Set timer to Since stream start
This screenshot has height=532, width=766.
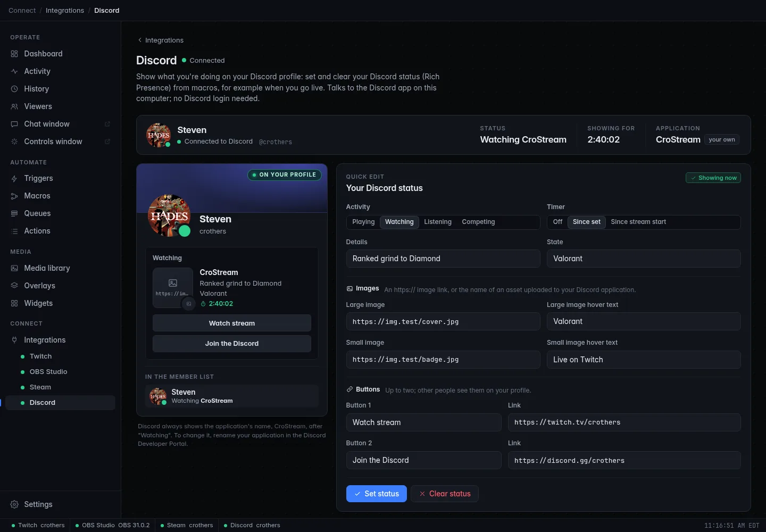pyautogui.click(x=638, y=222)
